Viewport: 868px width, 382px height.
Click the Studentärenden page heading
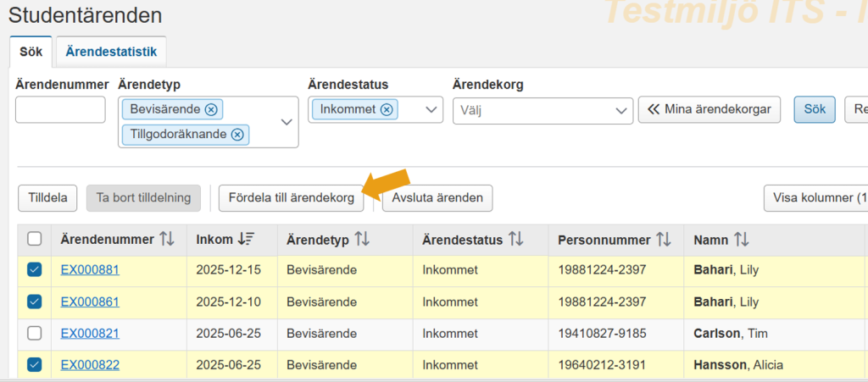point(86,15)
